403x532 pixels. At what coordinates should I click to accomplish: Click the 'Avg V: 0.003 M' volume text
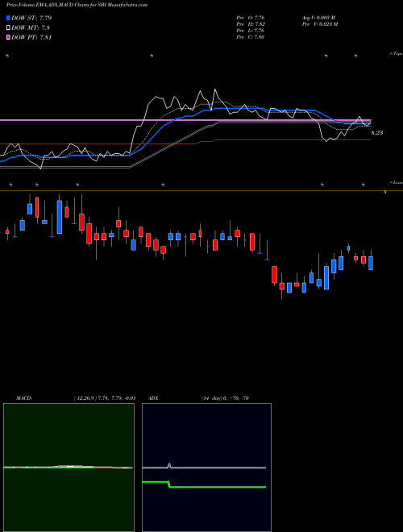click(318, 17)
